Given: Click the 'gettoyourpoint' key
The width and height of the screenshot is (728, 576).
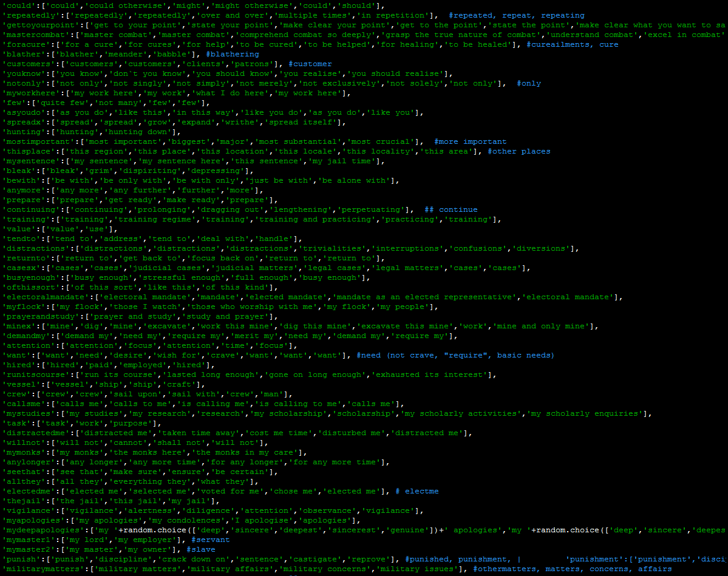Looking at the screenshot, I should point(41,25).
